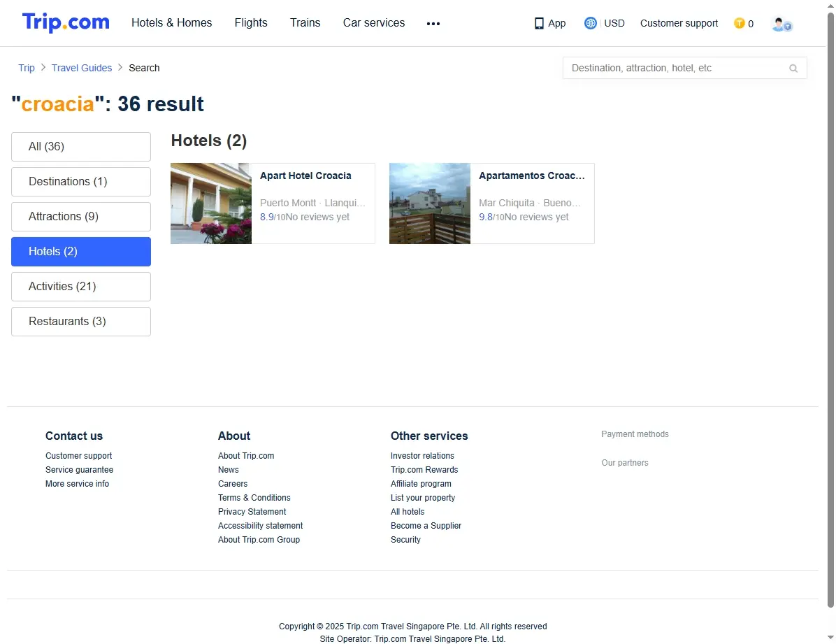Open footer Customer support link
Viewport: 836px width, 644px height.
(x=78, y=456)
